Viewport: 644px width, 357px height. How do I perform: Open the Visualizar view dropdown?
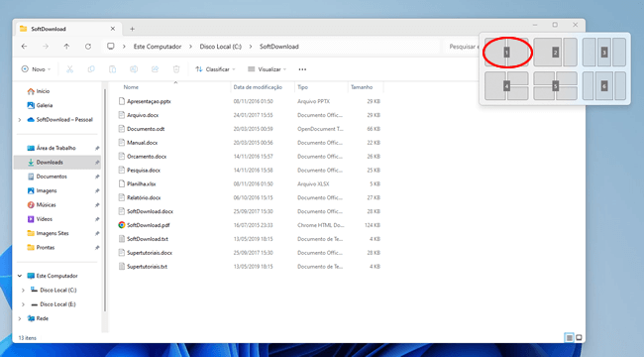point(267,69)
